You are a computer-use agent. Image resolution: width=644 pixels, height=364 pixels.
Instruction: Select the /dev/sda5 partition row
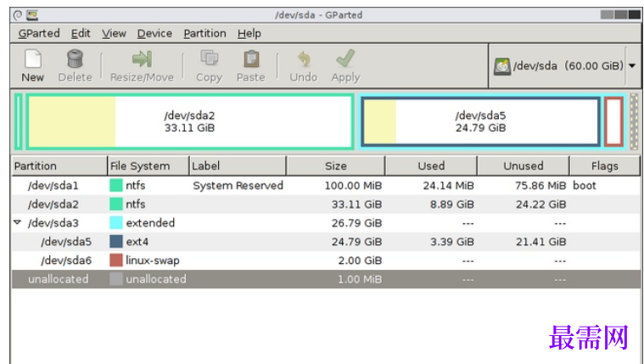coord(326,242)
